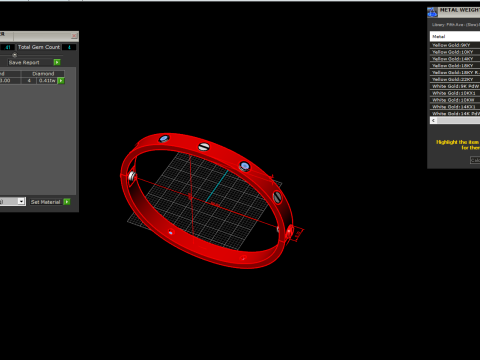Click the Set Material button
This screenshot has width=480, height=360.
coord(46,202)
